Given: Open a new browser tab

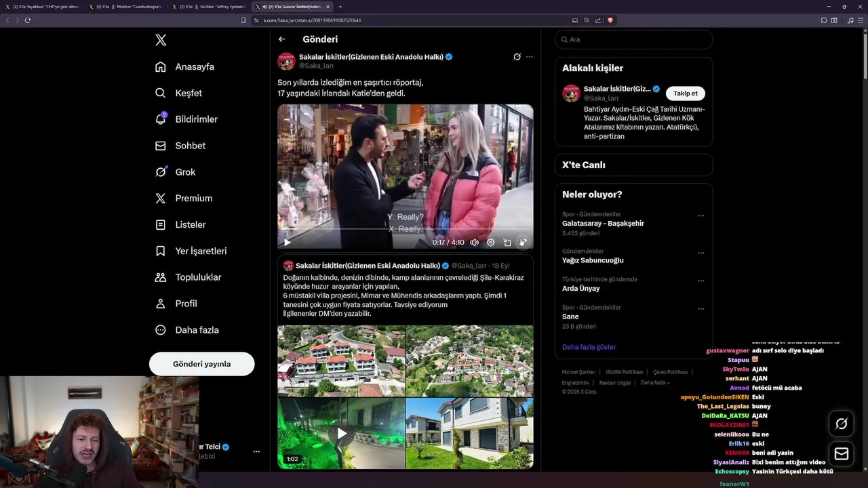Looking at the screenshot, I should (340, 7).
